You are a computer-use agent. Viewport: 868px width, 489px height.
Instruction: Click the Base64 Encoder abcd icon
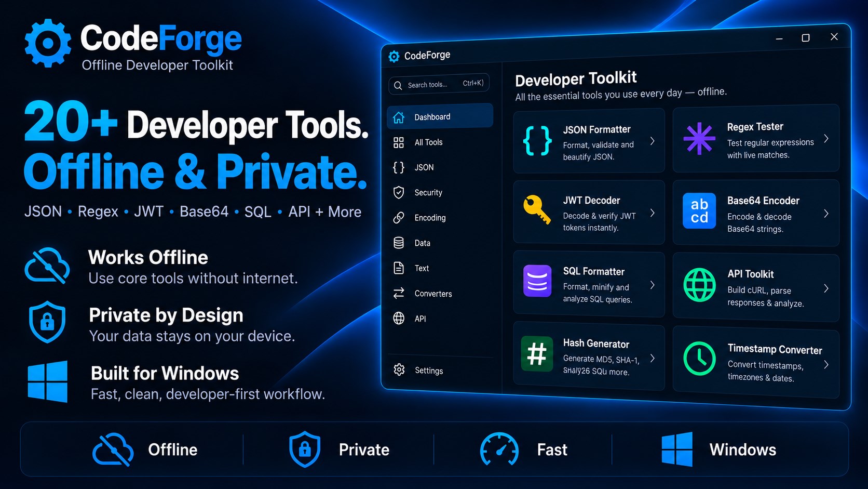coord(699,210)
